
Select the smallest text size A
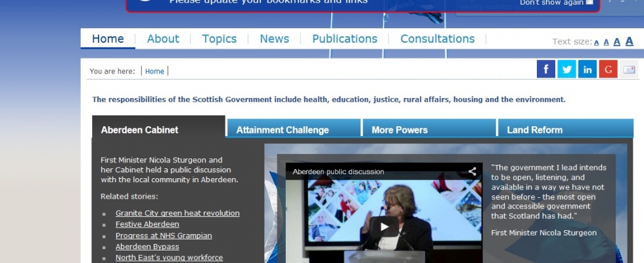597,43
